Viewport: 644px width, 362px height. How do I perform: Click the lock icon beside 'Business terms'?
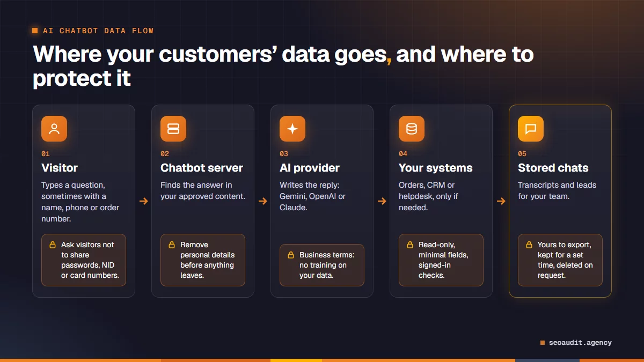pos(291,255)
